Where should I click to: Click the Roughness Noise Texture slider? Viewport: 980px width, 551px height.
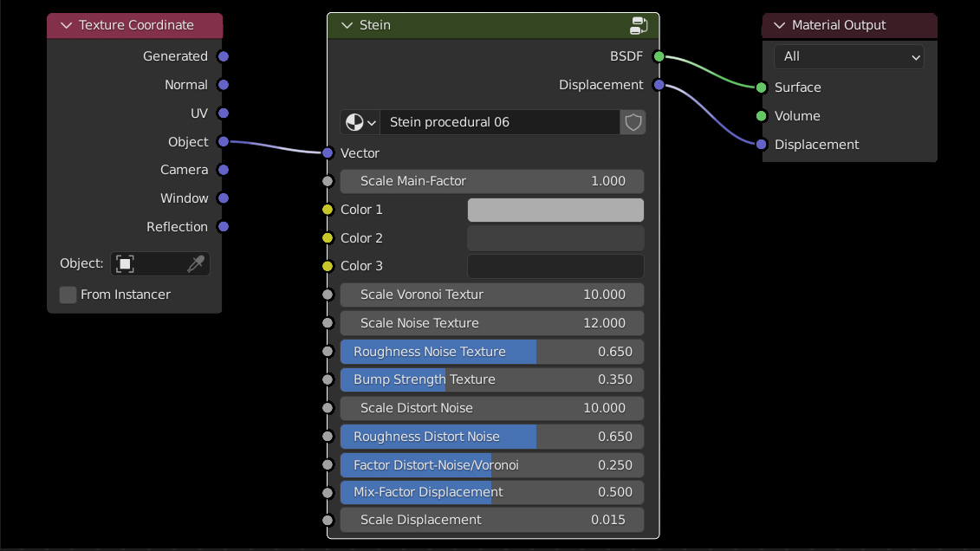[x=491, y=352]
